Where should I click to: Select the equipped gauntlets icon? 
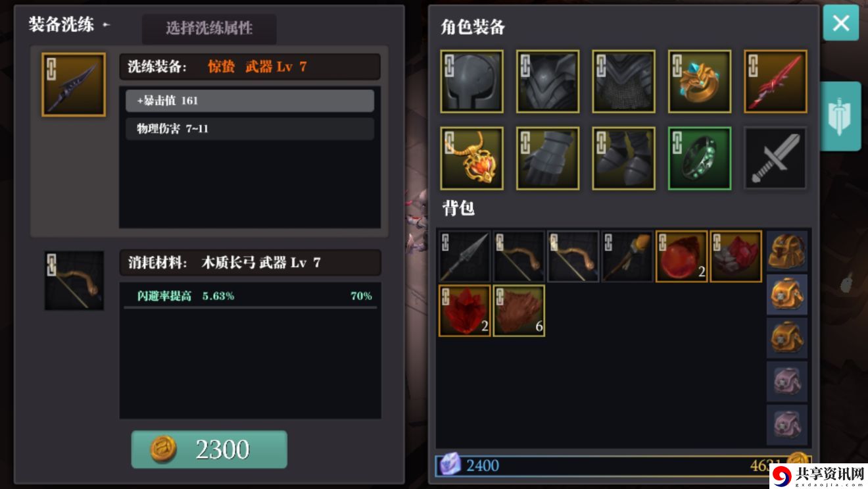click(548, 159)
